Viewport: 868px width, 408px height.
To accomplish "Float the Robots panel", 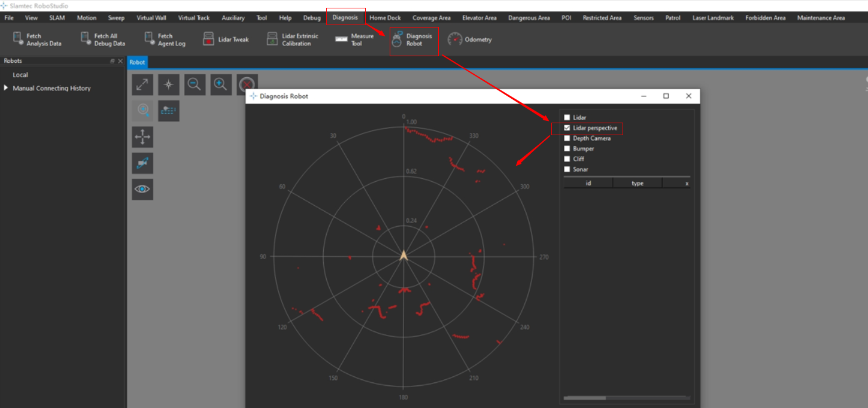I will point(113,61).
